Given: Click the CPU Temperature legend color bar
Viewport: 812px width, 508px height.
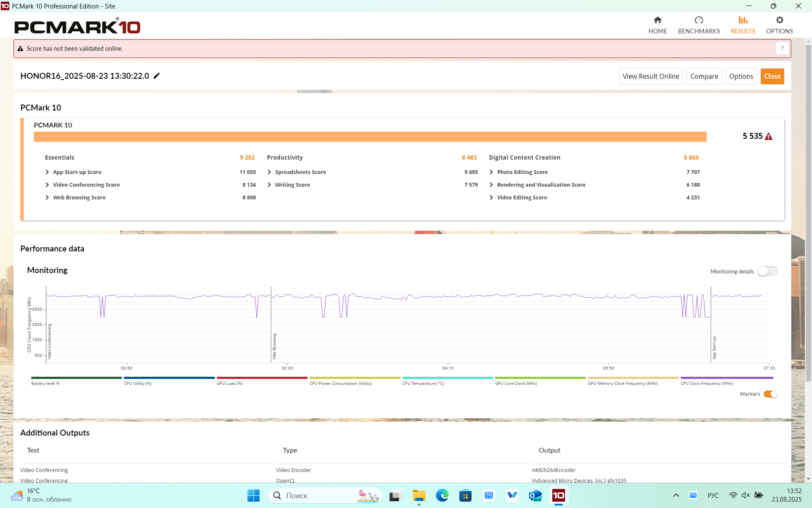Looking at the screenshot, I should [x=447, y=378].
